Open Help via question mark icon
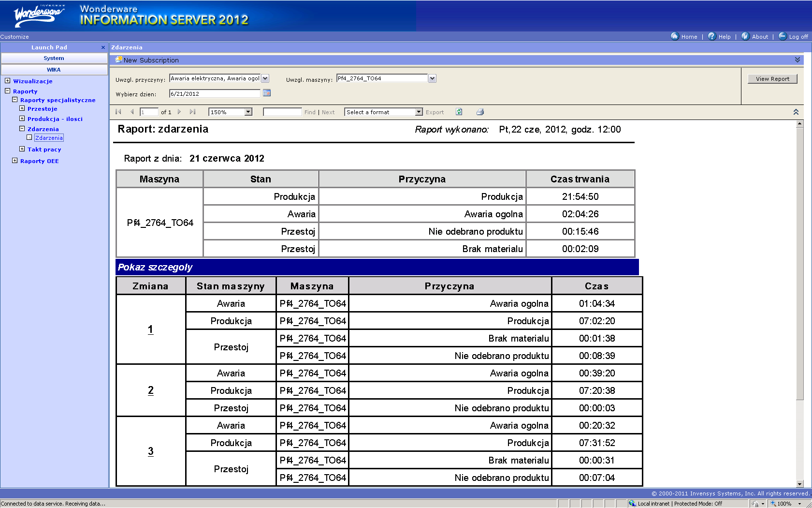 712,36
